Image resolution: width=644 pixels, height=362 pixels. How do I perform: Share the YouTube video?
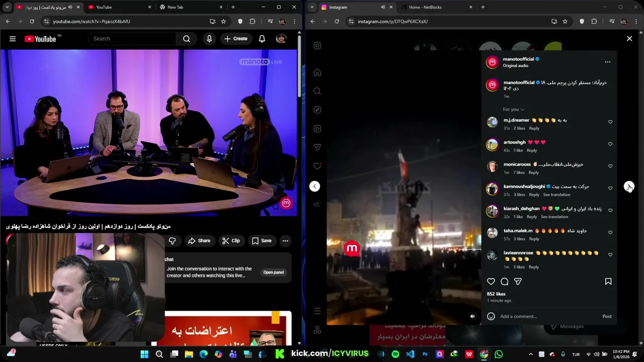pyautogui.click(x=199, y=241)
